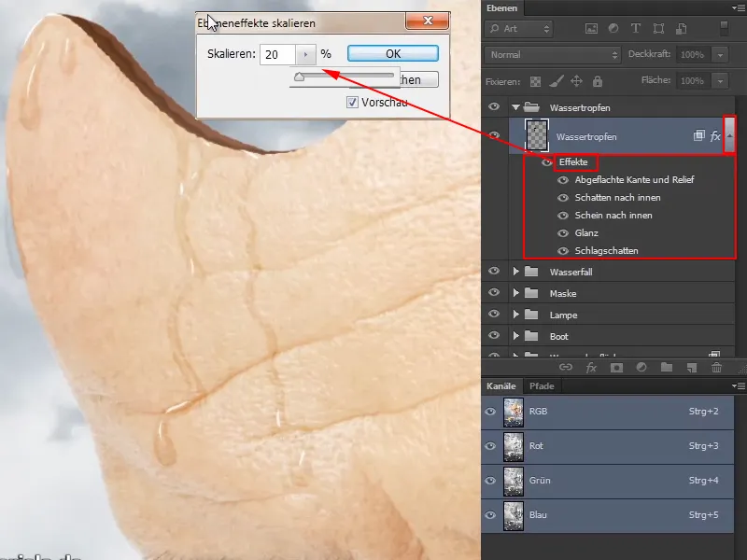Select the shape layer filter icon
This screenshot has height=560, width=747.
click(658, 29)
